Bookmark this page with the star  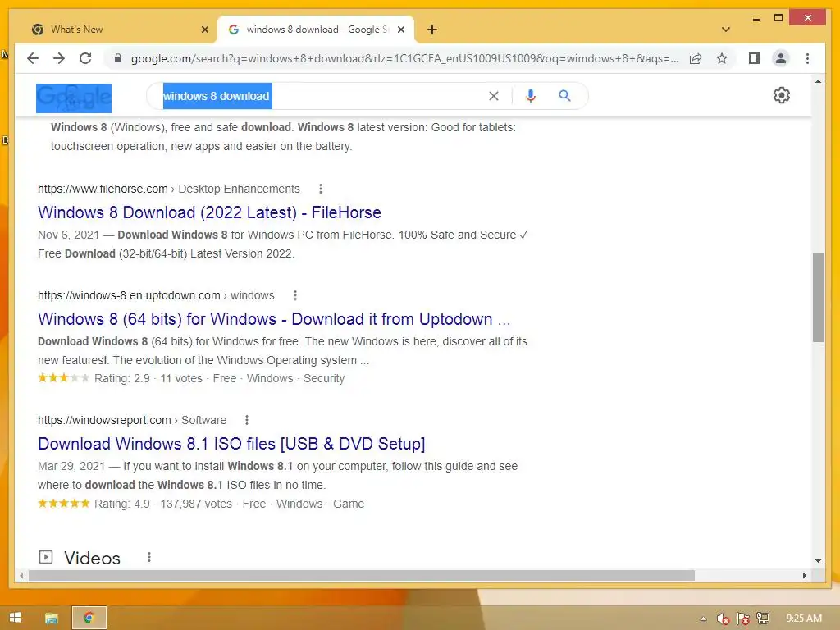tap(722, 58)
